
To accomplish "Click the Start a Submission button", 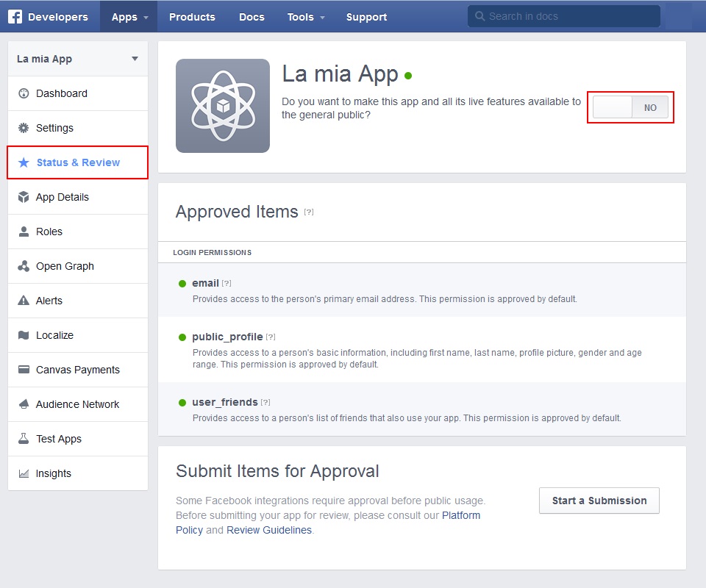I will click(x=599, y=501).
